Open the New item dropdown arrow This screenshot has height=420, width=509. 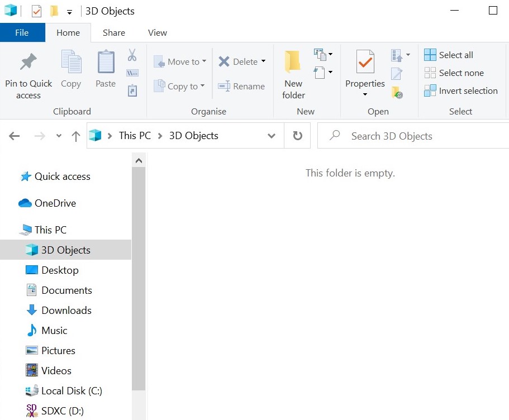pyautogui.click(x=330, y=54)
